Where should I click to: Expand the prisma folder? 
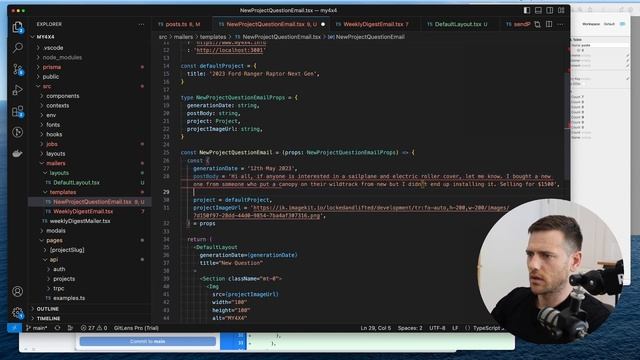51,67
